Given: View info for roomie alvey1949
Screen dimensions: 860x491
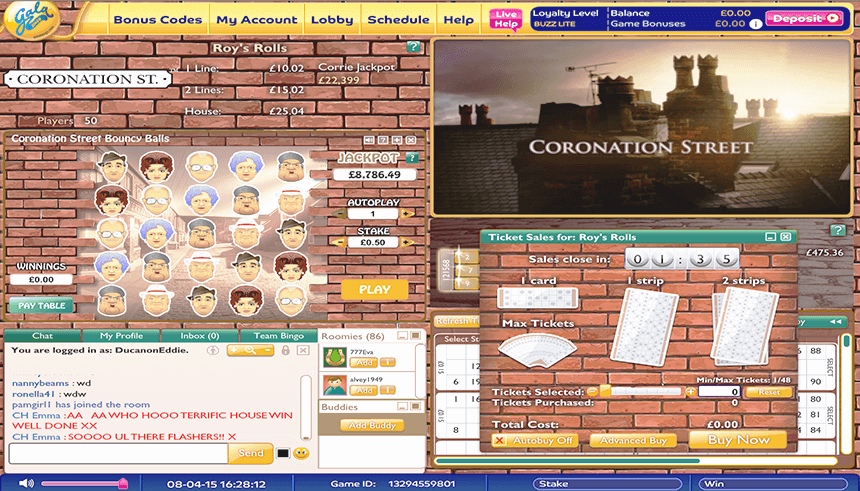Looking at the screenshot, I should tap(388, 390).
